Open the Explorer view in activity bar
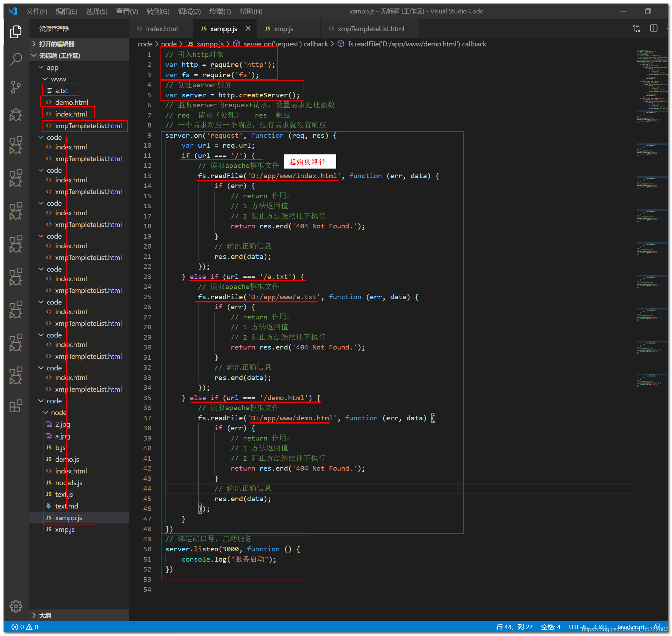The height and width of the screenshot is (636, 672). [x=16, y=32]
